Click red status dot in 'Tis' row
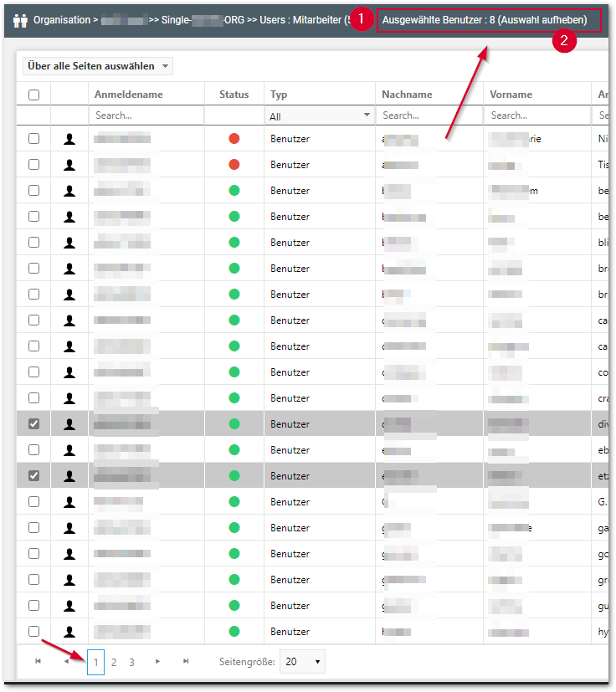The image size is (616, 692). pos(234,165)
